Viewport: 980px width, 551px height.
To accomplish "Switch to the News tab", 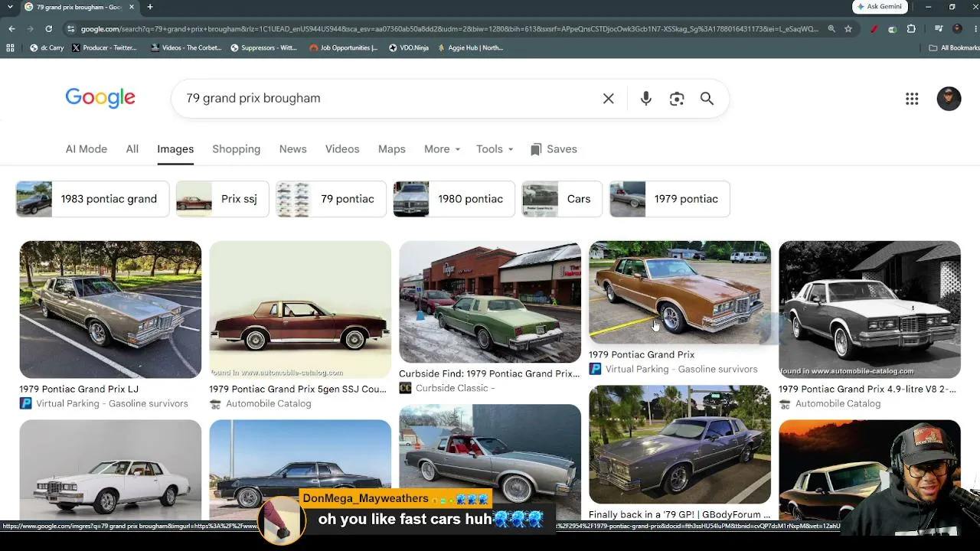I will coord(293,149).
